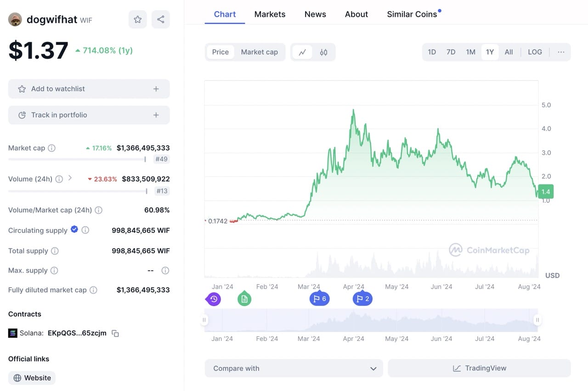Click the 60.98% volume ratio value
Screen dimensions: 588x391
(x=157, y=210)
